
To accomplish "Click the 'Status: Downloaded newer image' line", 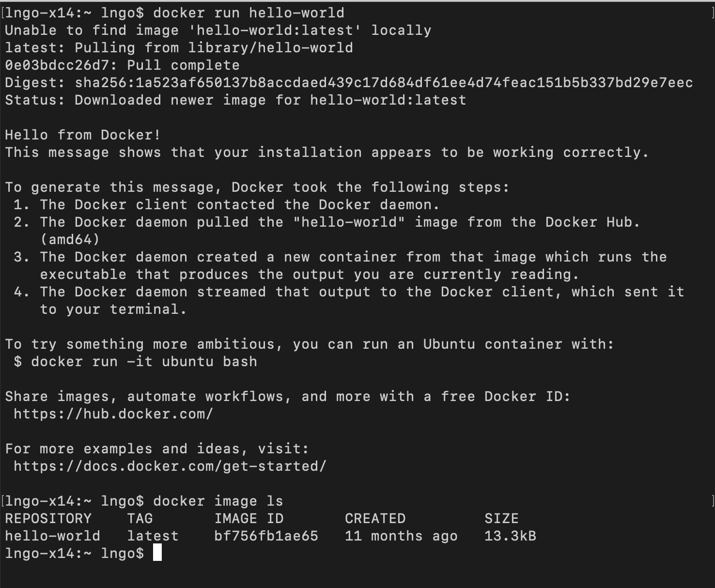I will pos(235,100).
